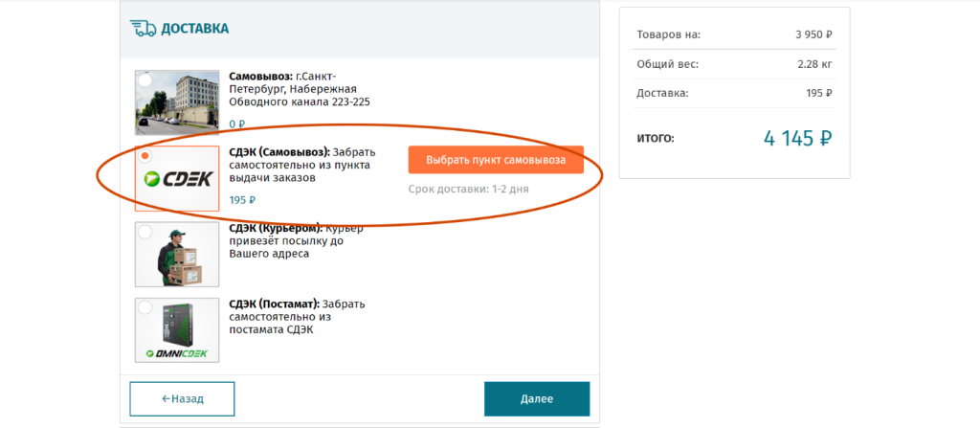Click the 2.28 кг weight value
980x428 pixels.
coord(815,64)
